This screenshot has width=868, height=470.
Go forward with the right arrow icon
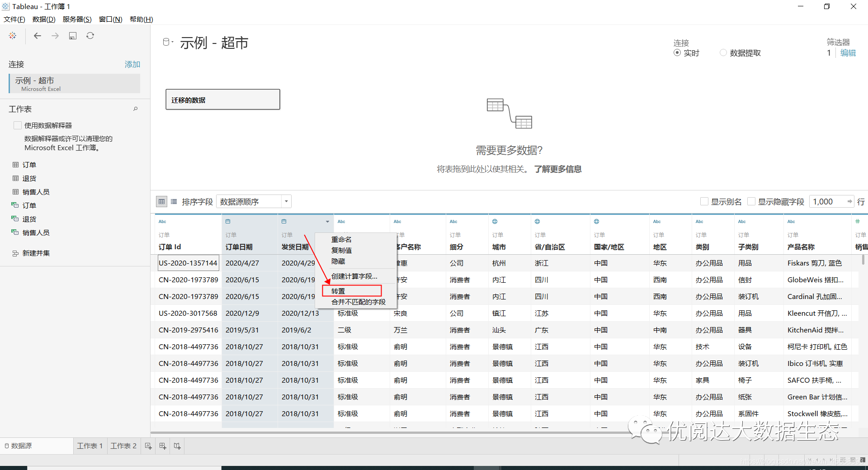pos(55,36)
